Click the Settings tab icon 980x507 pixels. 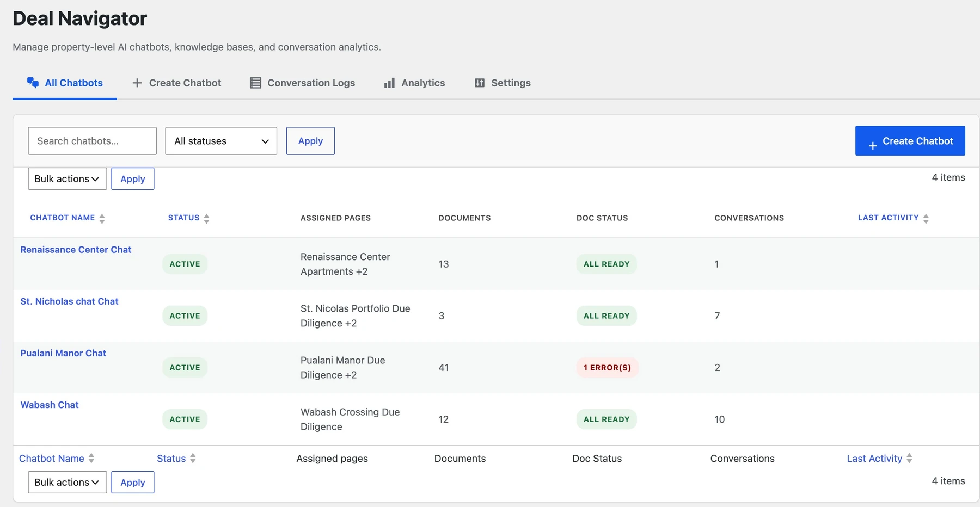click(480, 83)
